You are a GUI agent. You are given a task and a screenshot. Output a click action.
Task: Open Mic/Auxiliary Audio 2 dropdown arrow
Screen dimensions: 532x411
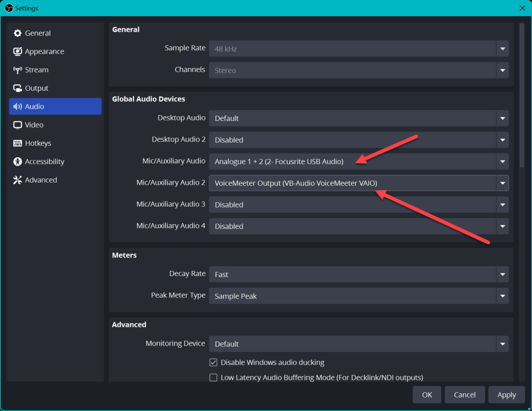502,183
